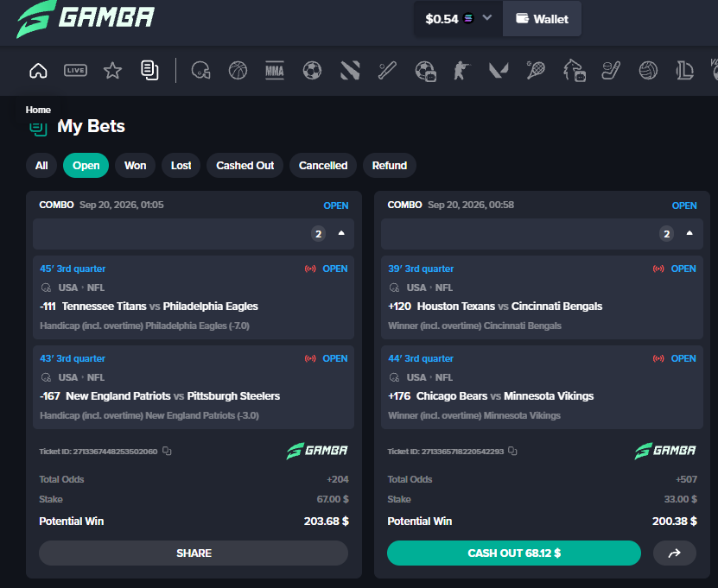Show All bets filter
Viewport: 718px width, 588px height.
pyautogui.click(x=41, y=166)
